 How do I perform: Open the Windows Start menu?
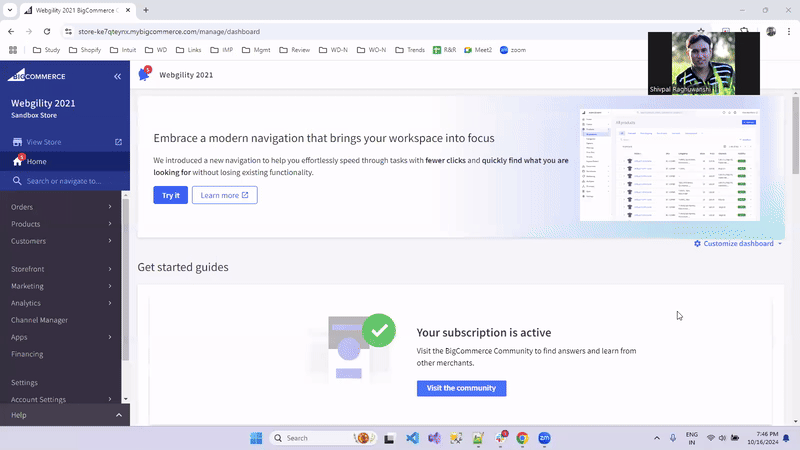(256, 438)
